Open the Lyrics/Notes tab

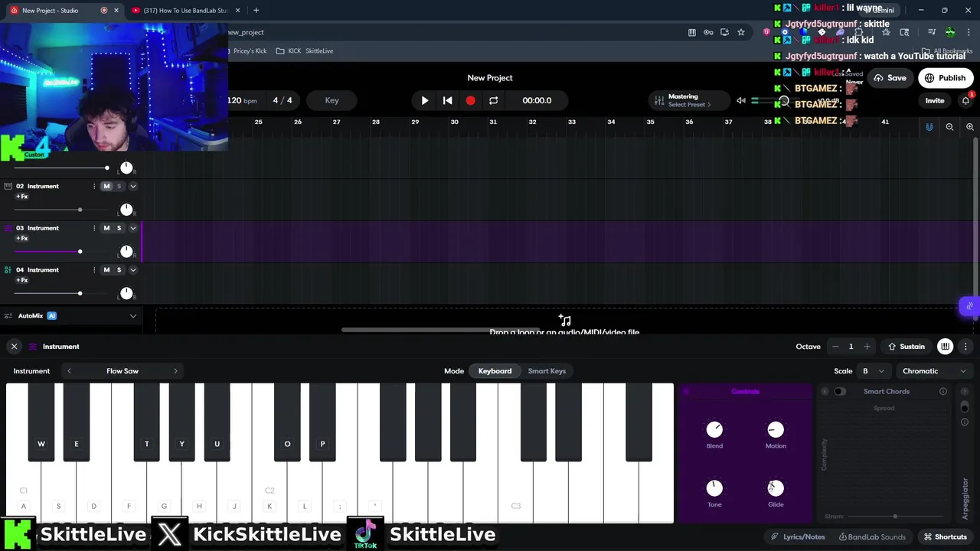tap(798, 537)
